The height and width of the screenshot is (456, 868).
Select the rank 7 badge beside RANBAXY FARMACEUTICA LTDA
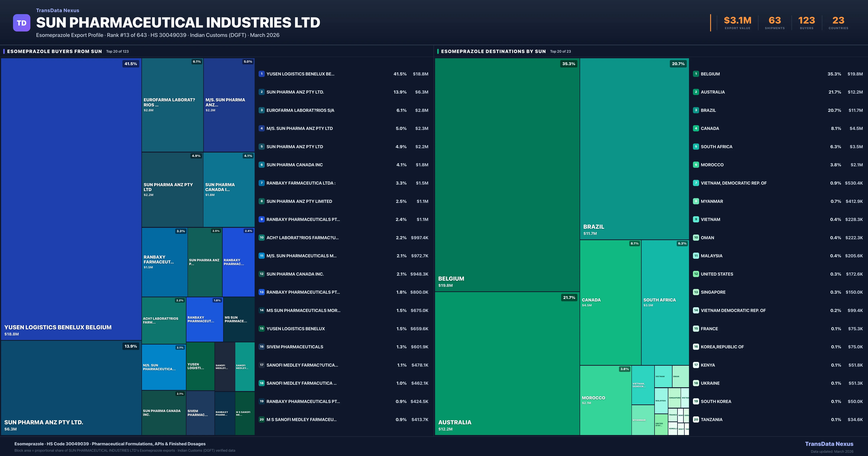[x=261, y=183]
